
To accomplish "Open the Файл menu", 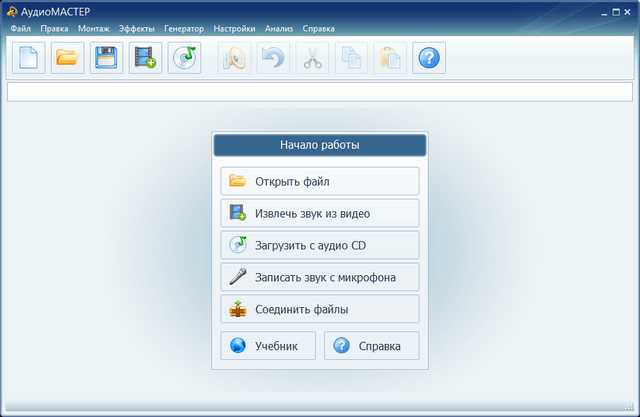I will 21,29.
